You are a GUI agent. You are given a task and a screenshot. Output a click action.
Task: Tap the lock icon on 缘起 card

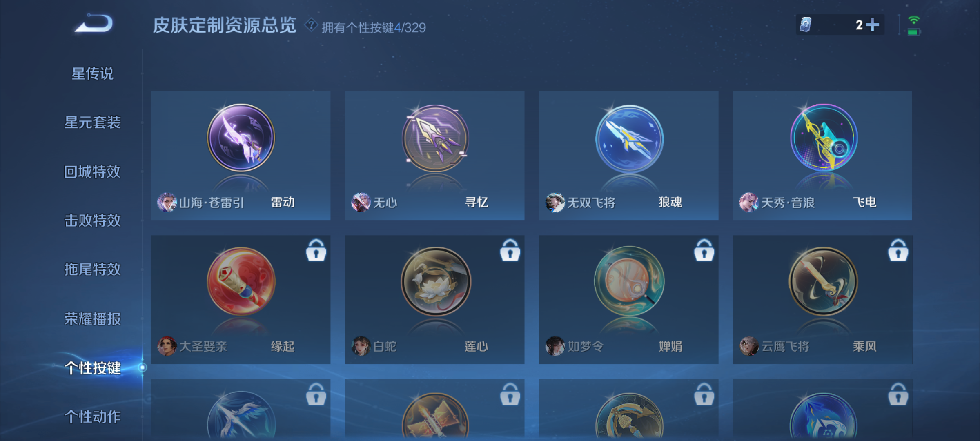pos(316,250)
